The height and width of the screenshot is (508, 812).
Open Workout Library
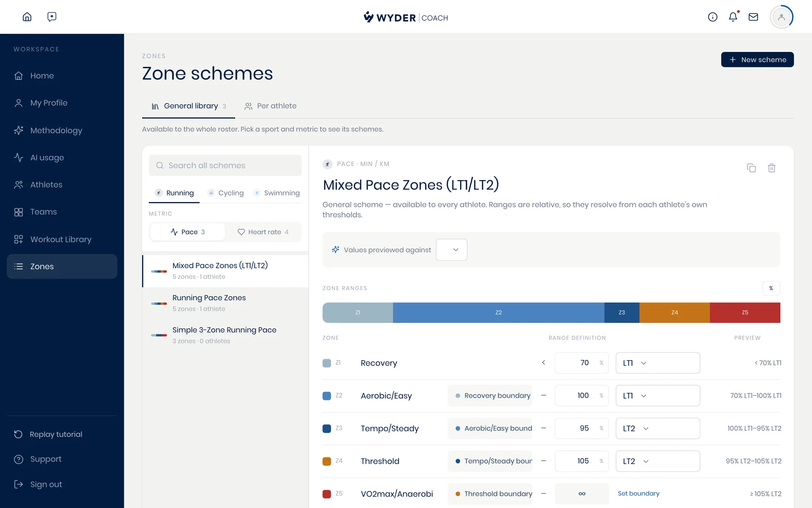(62, 239)
